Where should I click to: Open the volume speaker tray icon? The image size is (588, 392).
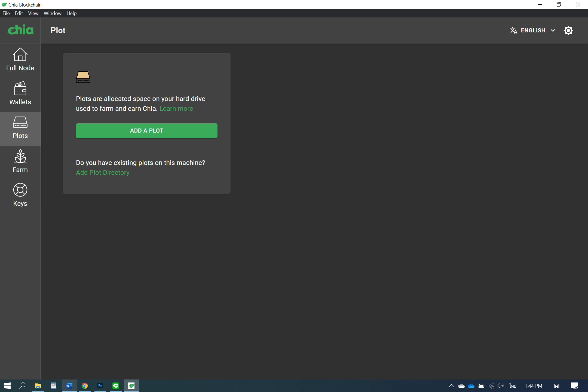point(500,386)
